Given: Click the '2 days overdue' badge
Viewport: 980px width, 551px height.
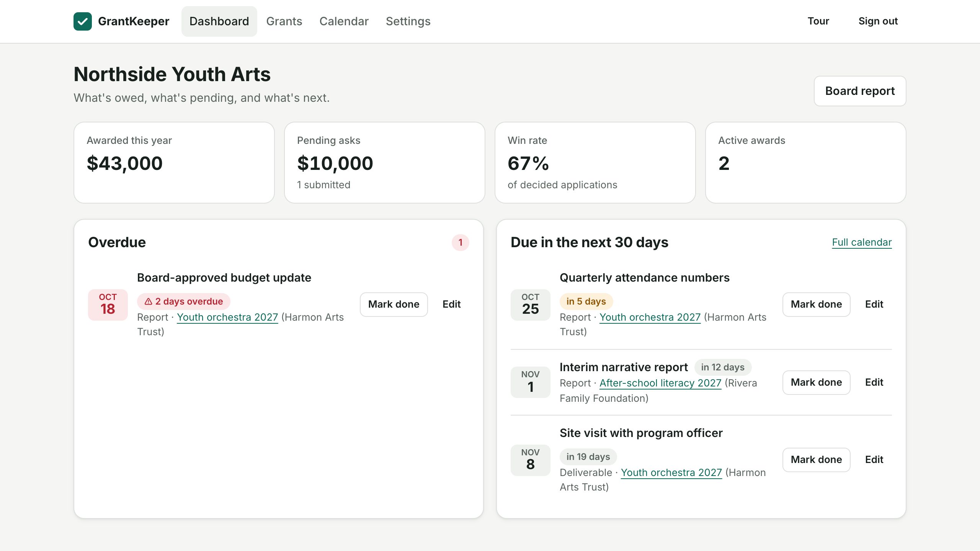Looking at the screenshot, I should [184, 302].
